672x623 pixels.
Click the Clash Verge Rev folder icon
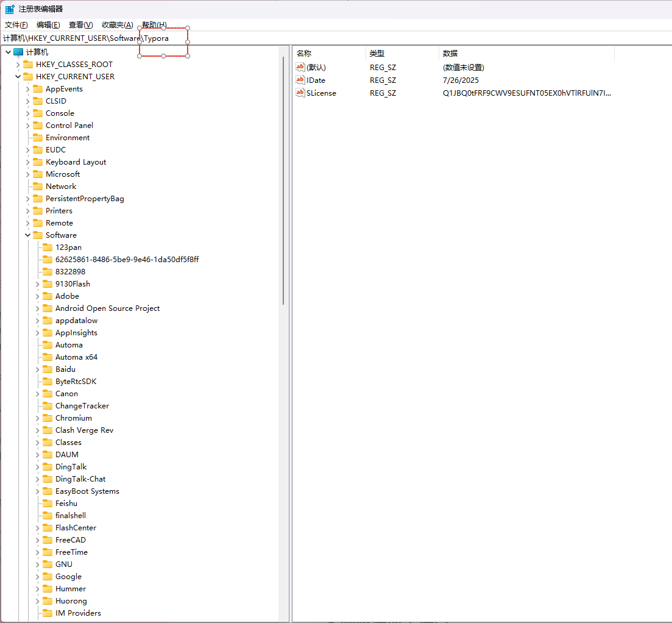point(48,430)
